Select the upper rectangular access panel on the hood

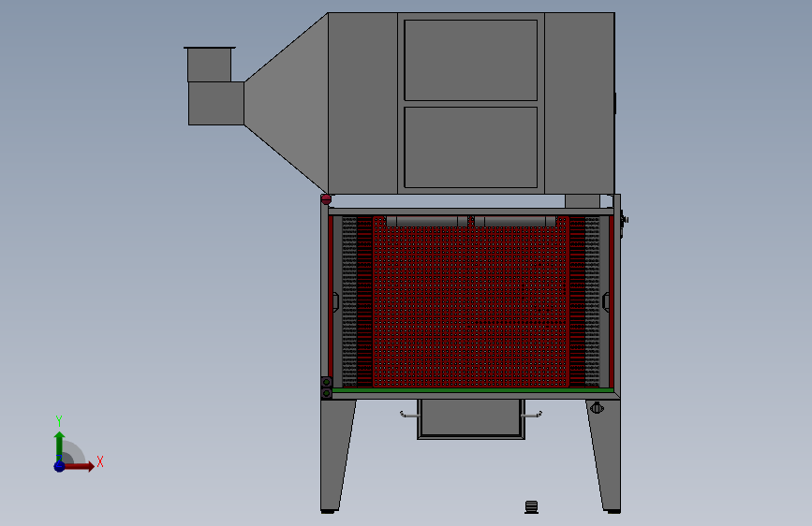point(471,60)
